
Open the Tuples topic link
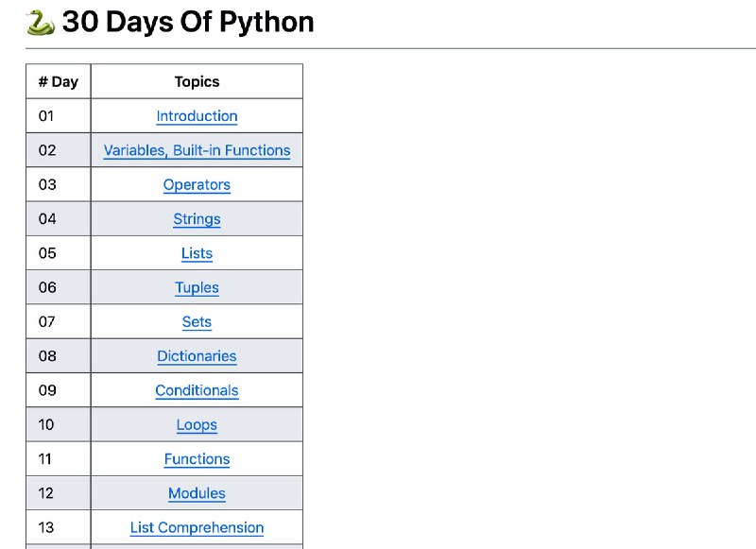click(197, 287)
